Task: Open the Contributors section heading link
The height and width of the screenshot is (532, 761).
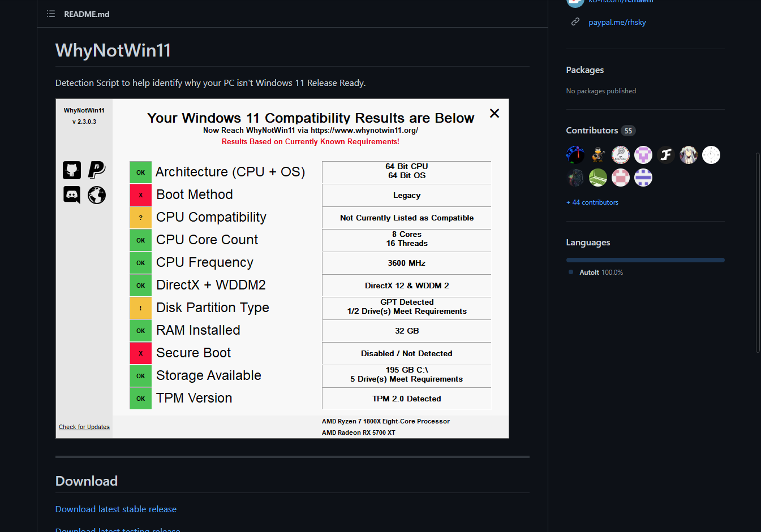Action: point(592,130)
